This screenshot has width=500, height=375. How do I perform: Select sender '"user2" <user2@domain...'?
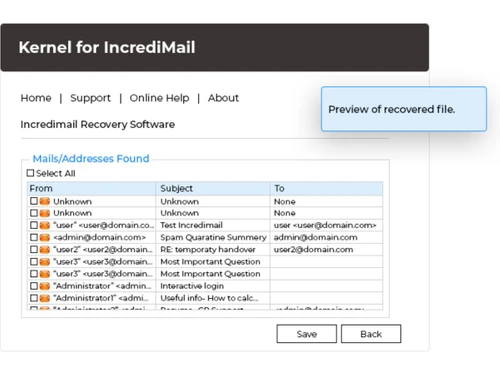[x=103, y=249]
